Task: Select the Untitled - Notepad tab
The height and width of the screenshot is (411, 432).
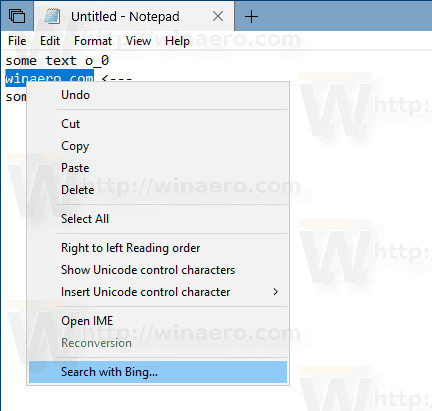Action: 134,16
